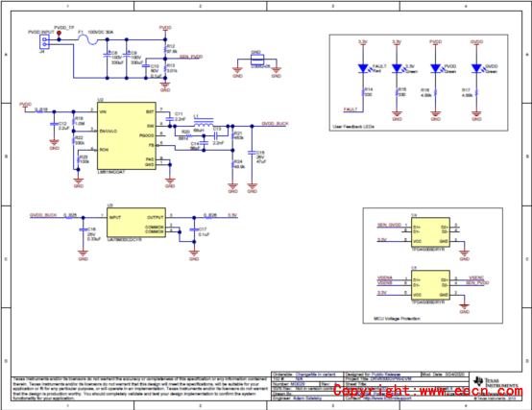Click the ground shunt connector symbol
532x410 pixels.
click(x=256, y=60)
